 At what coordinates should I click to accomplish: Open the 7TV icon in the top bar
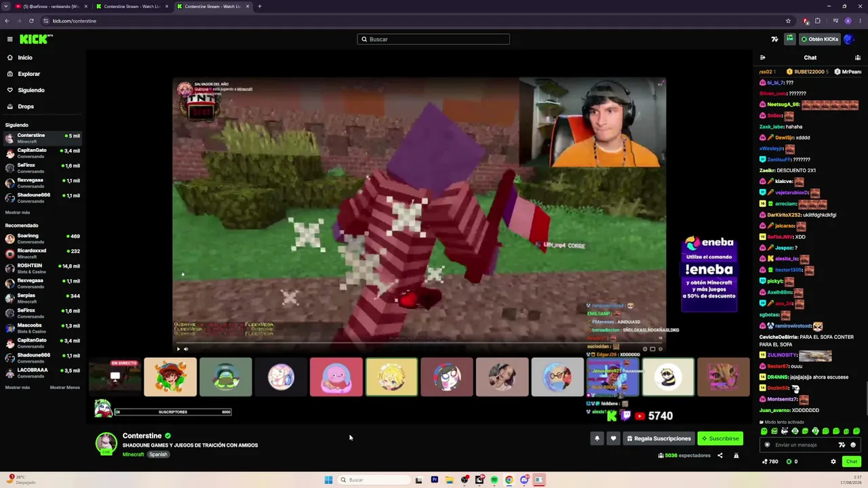tap(775, 39)
